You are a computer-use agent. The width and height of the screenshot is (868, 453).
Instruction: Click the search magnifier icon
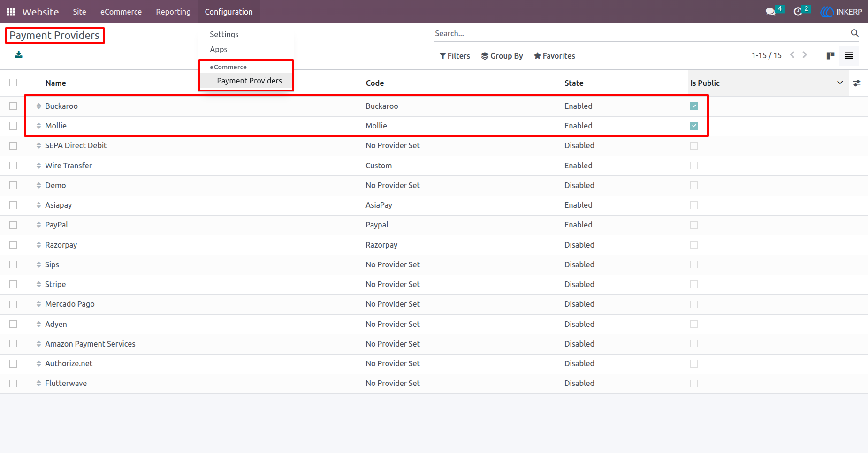854,33
